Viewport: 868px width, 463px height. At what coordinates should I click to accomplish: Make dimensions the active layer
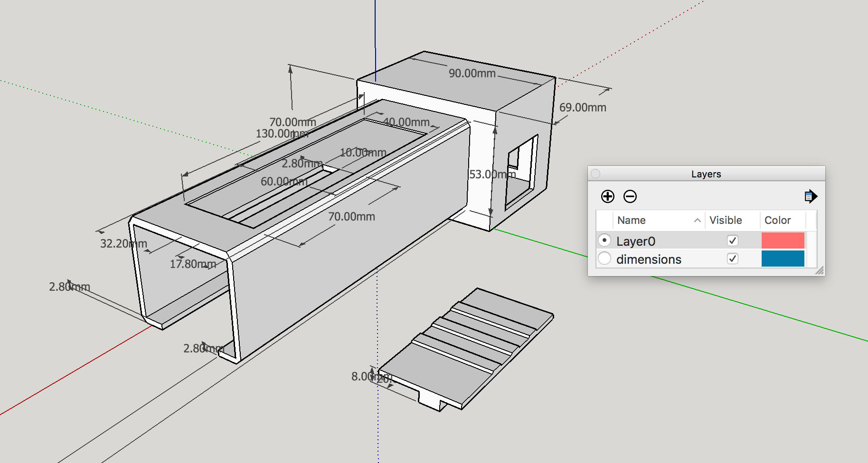pos(604,259)
